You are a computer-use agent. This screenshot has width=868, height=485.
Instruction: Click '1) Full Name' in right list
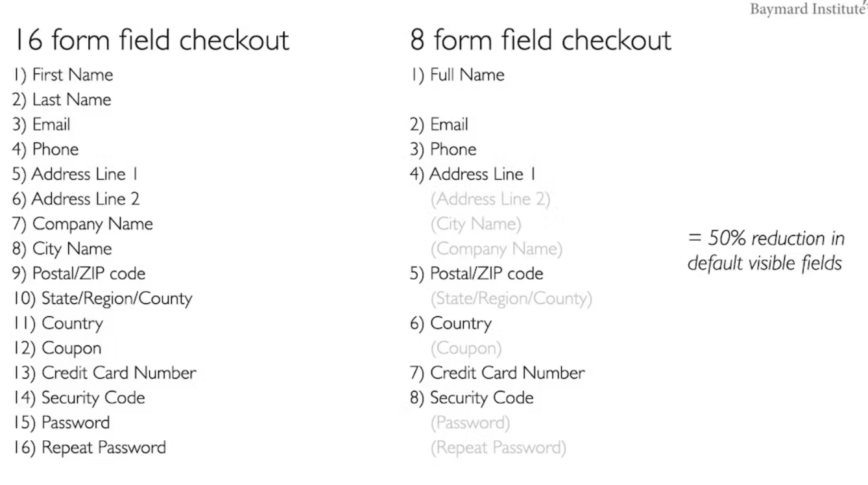coord(457,75)
